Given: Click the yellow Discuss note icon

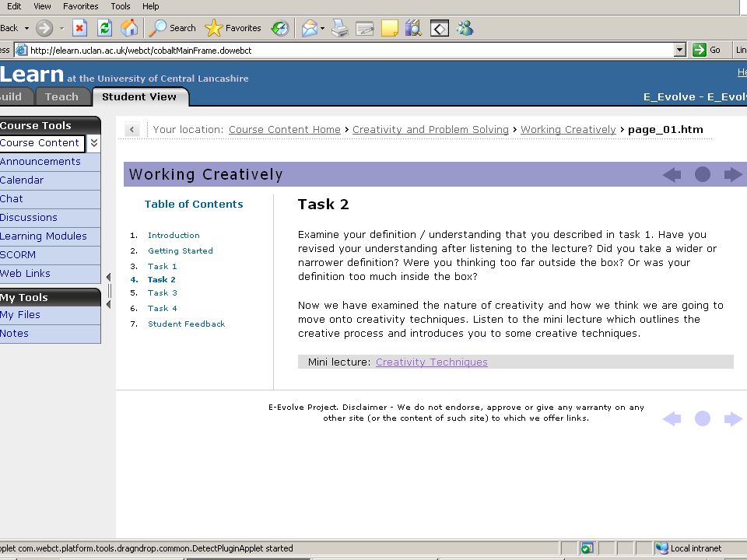Looking at the screenshot, I should pyautogui.click(x=389, y=28).
